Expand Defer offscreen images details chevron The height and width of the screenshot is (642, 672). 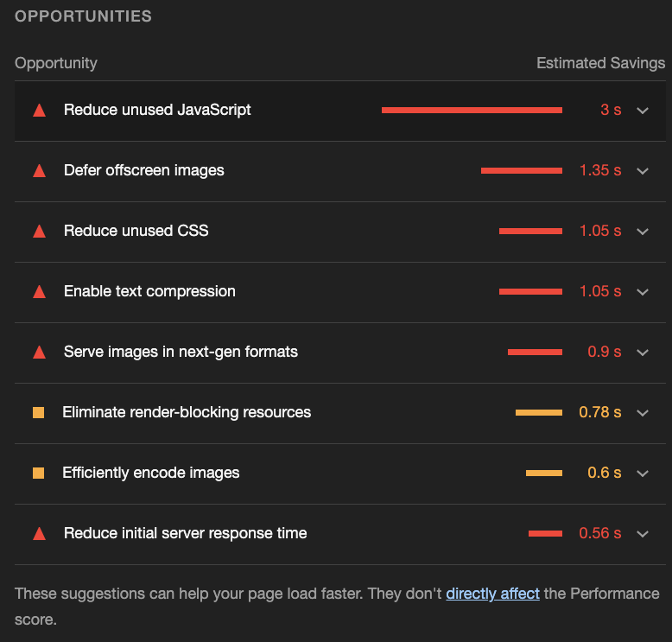[x=642, y=171]
